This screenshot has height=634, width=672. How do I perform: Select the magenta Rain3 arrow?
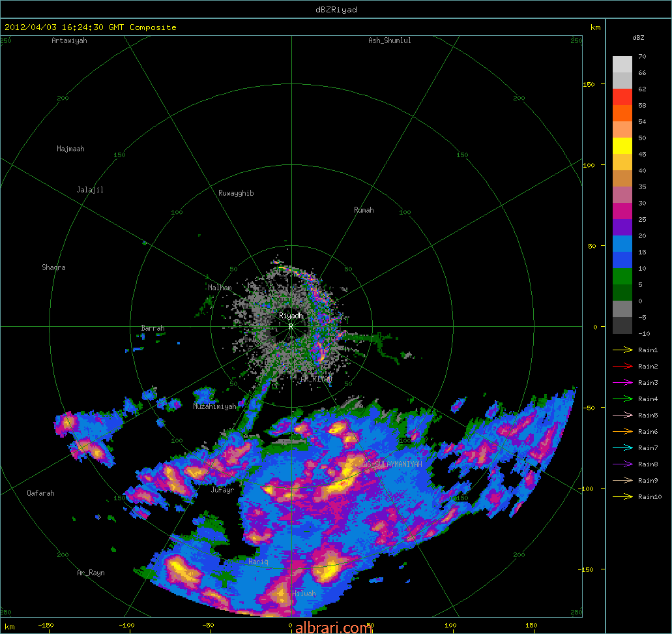coord(622,383)
